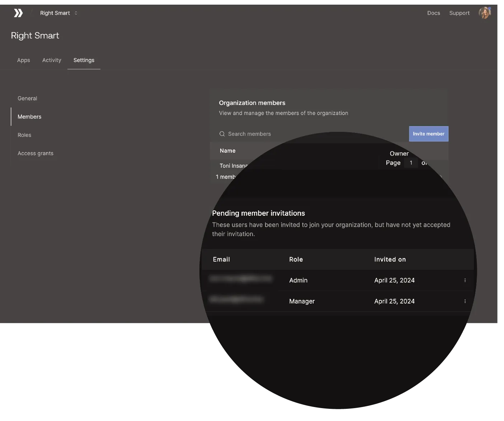Open General settings in sidebar
The width and height of the screenshot is (504, 421).
[27, 99]
